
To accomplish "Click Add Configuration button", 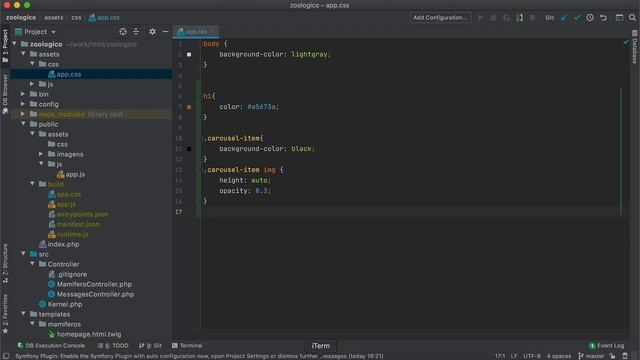I will point(440,18).
